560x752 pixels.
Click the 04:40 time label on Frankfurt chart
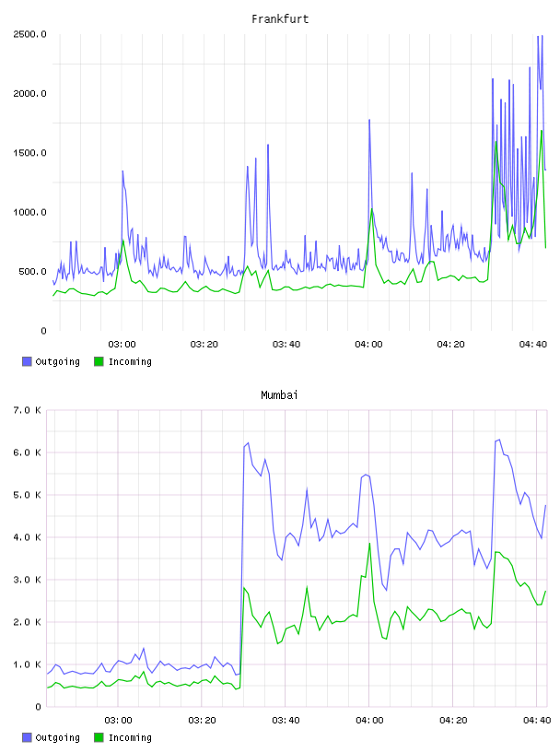533,345
